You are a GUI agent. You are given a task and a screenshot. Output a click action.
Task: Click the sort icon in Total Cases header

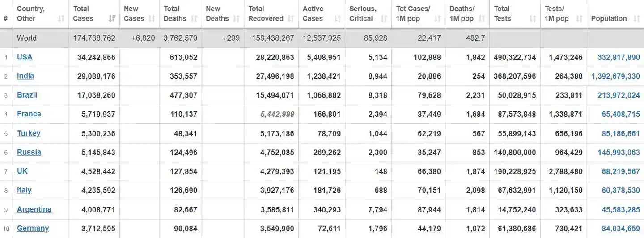tap(112, 19)
